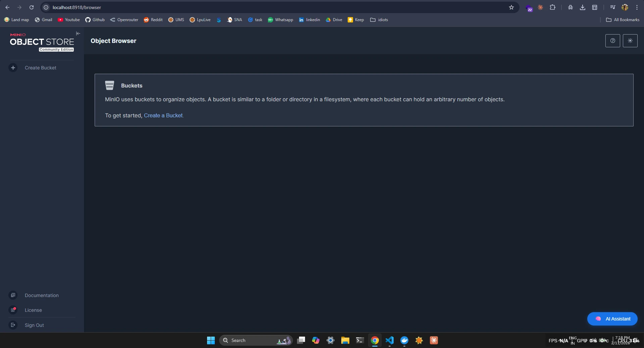Reload the page
Viewport: 644px width, 348px height.
(32, 7)
